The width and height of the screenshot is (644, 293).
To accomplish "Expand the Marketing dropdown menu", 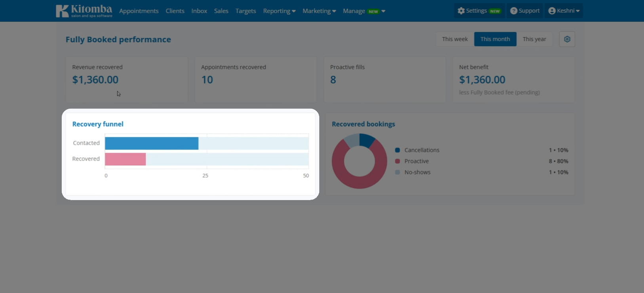I will 319,11.
